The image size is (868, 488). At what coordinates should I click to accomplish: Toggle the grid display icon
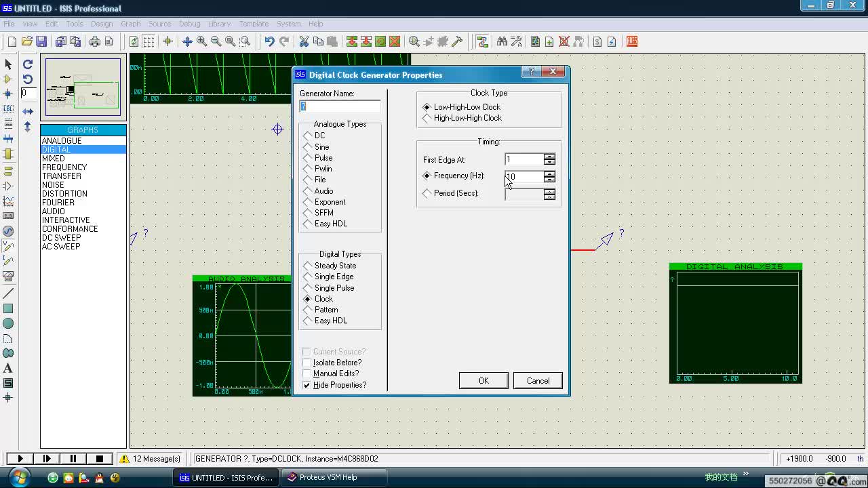pos(149,41)
